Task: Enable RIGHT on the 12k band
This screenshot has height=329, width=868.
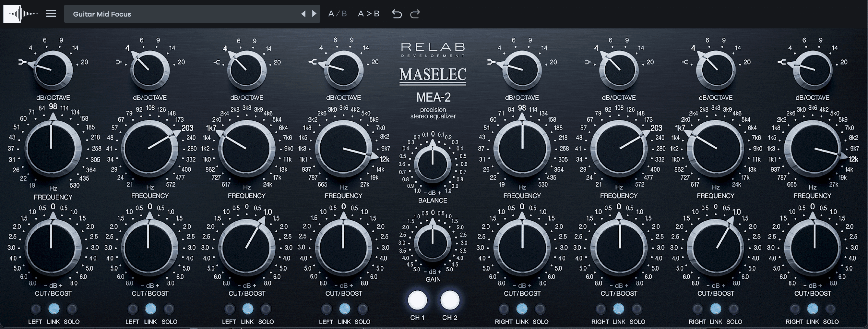Action: pos(794,309)
